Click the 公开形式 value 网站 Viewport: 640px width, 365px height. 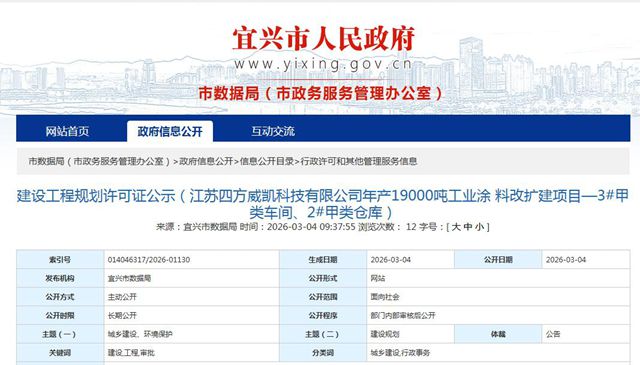click(378, 278)
